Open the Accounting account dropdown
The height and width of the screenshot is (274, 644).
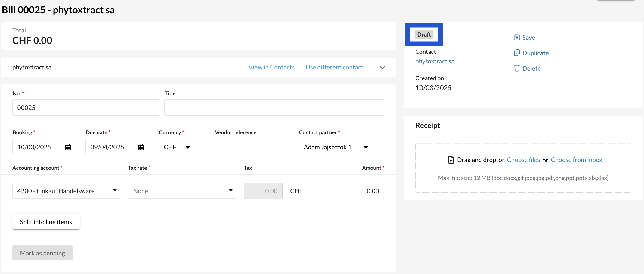[66, 191]
